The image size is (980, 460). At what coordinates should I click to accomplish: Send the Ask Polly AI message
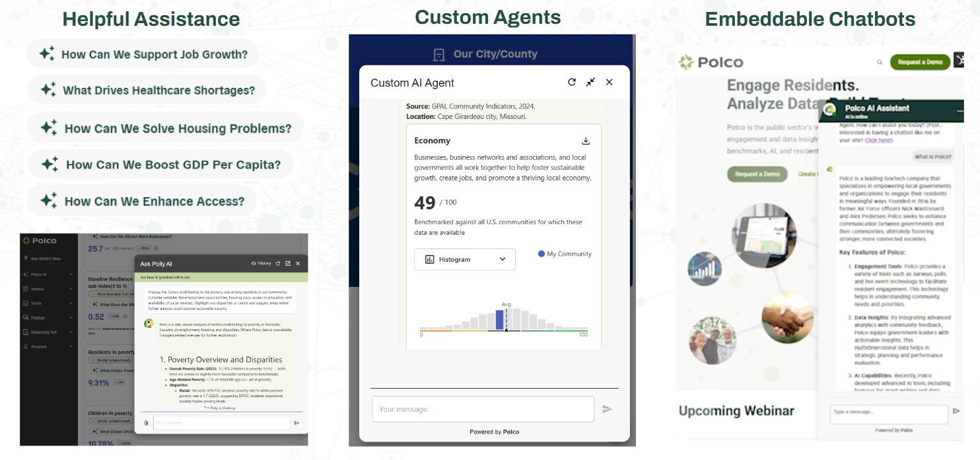point(297,423)
